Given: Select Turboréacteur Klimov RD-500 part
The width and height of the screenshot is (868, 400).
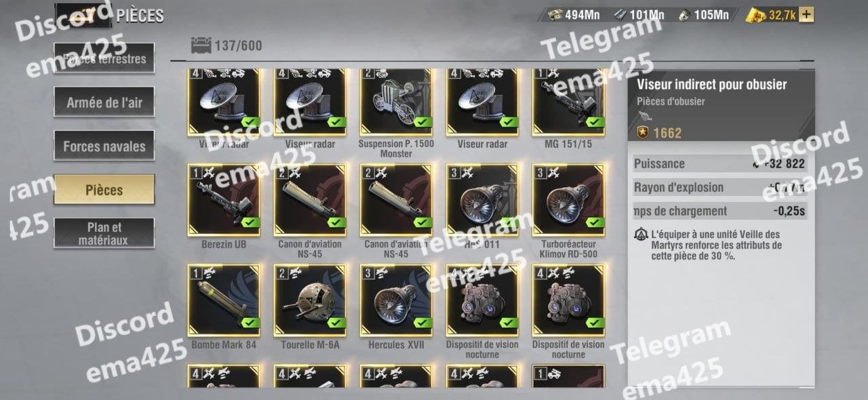Looking at the screenshot, I should point(568,199).
